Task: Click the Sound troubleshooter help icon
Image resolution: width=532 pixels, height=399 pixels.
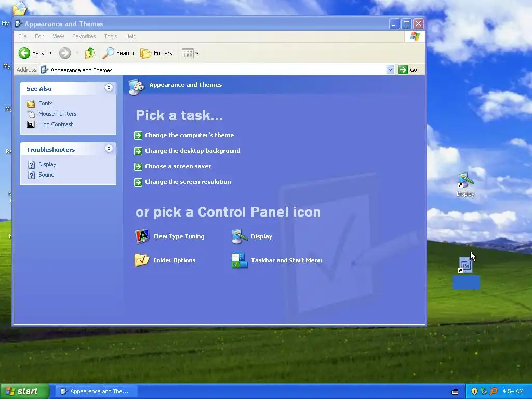Action: coord(32,175)
